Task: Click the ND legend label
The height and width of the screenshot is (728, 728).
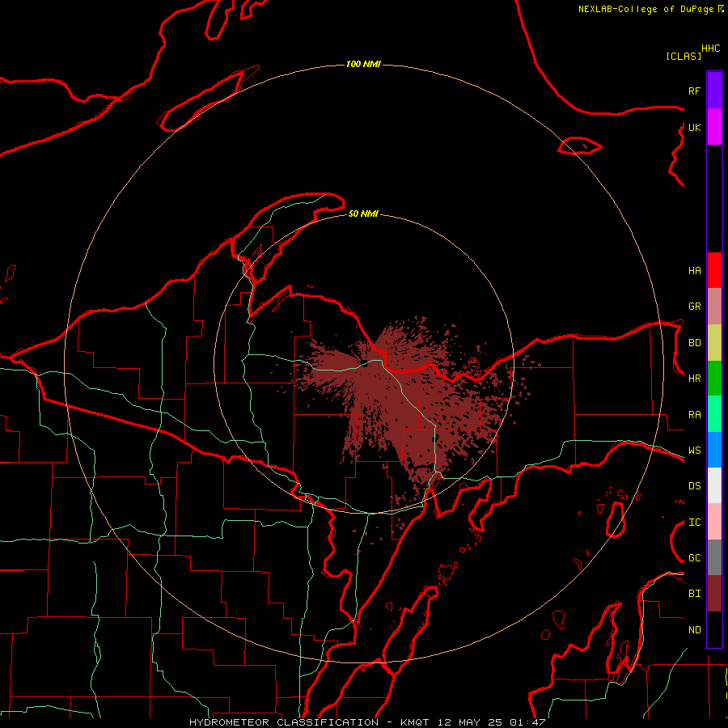Action: tap(694, 629)
